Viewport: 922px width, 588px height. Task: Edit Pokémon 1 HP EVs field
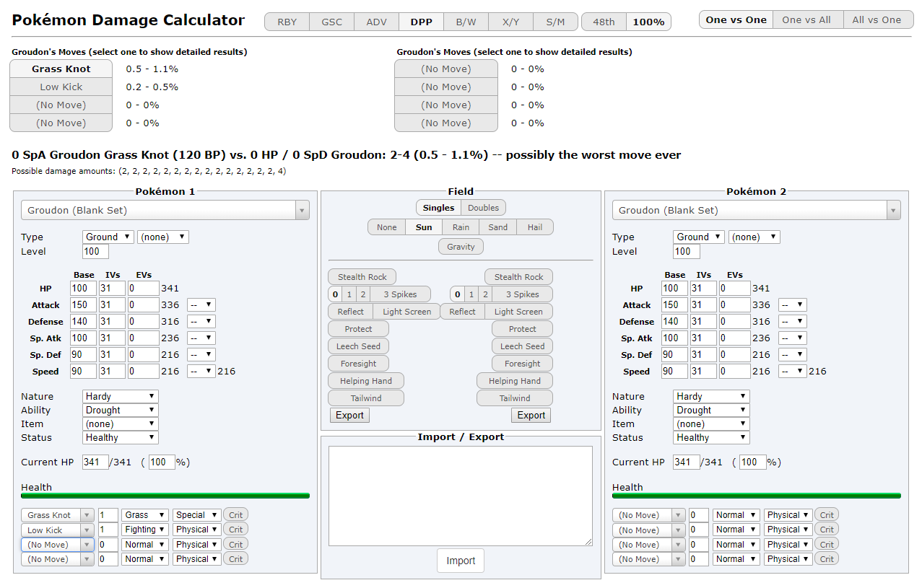pos(143,289)
